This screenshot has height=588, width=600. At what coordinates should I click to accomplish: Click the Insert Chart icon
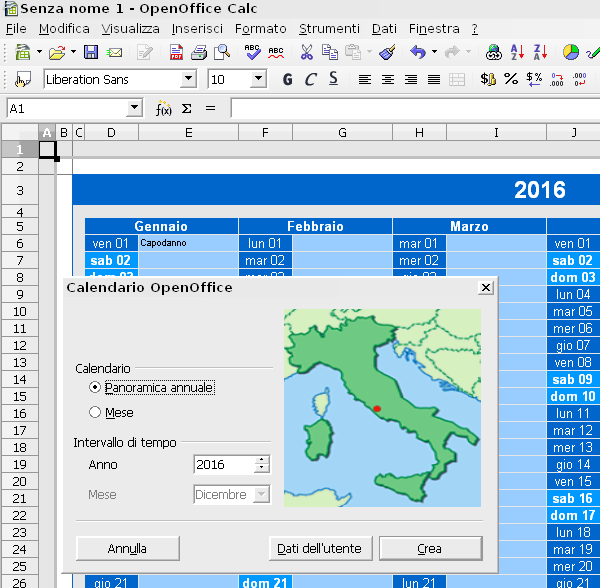click(571, 52)
